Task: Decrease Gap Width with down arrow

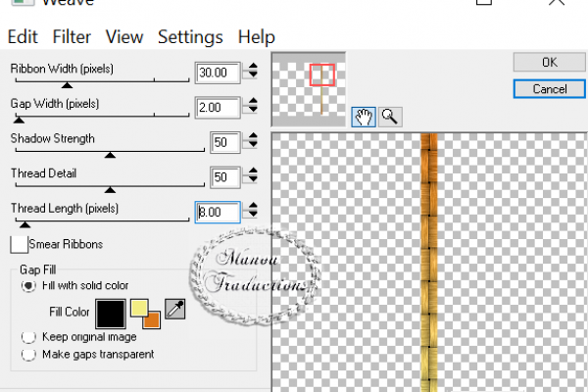Action: [253, 109]
